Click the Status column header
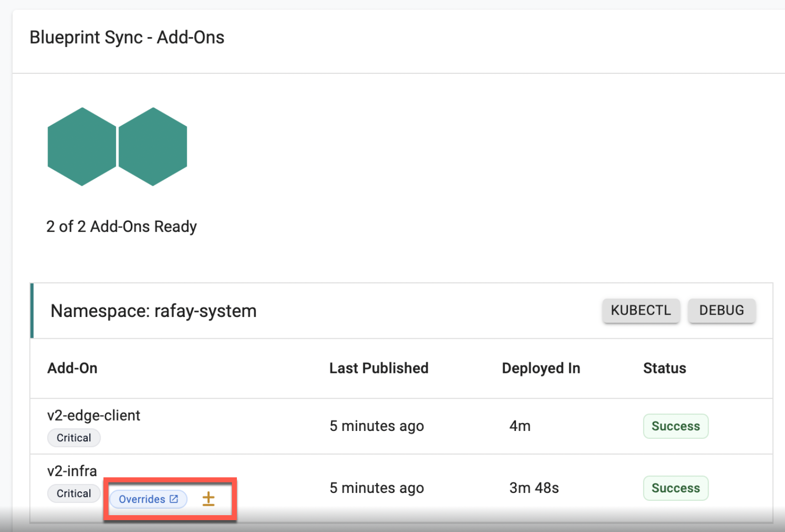This screenshot has height=532, width=785. click(x=664, y=368)
